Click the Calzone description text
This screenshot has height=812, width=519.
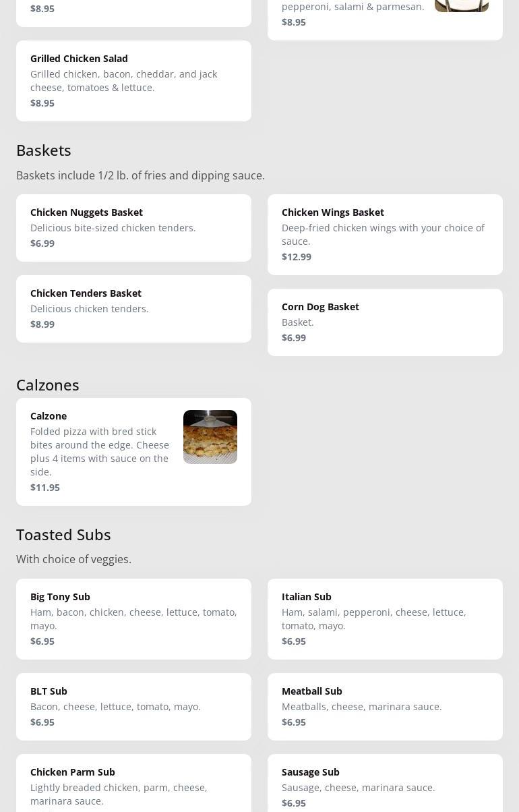tap(100, 452)
